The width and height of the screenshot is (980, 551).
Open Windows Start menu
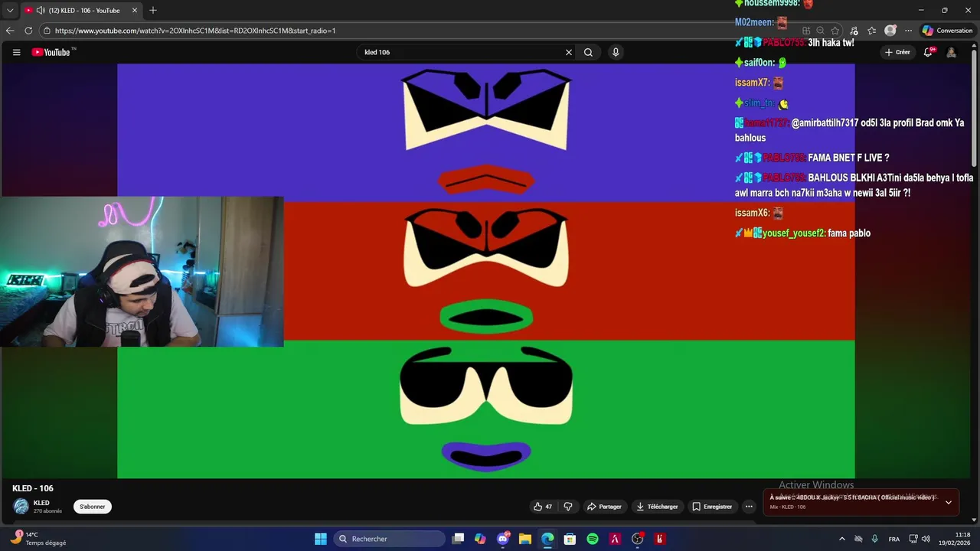[321, 539]
